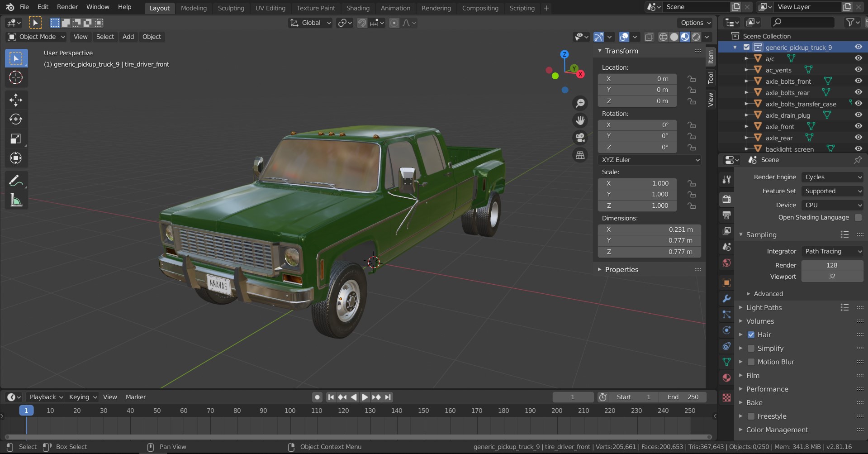Viewport: 868px width, 454px height.
Task: Uncheck the Hair checkbox
Action: tap(751, 335)
